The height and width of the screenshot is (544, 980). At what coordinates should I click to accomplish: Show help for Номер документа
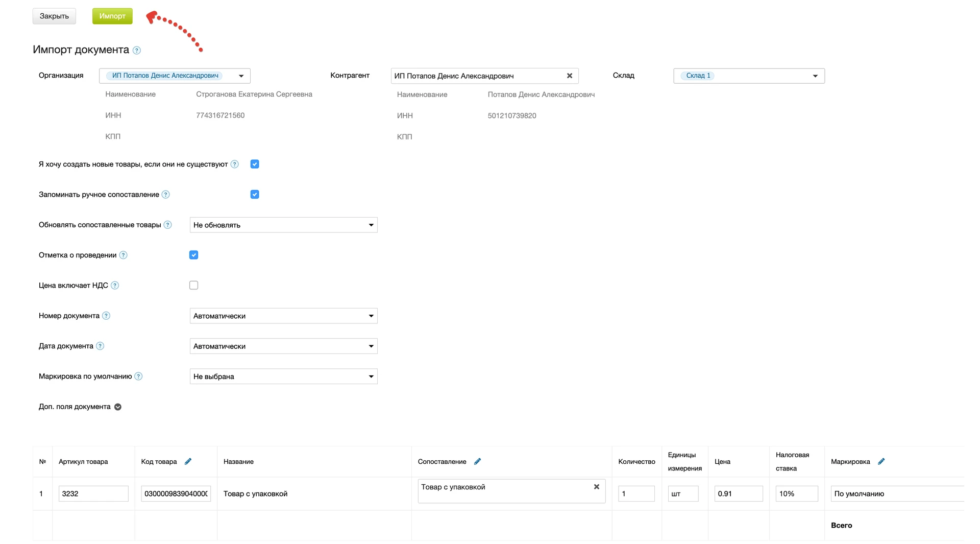coord(106,316)
